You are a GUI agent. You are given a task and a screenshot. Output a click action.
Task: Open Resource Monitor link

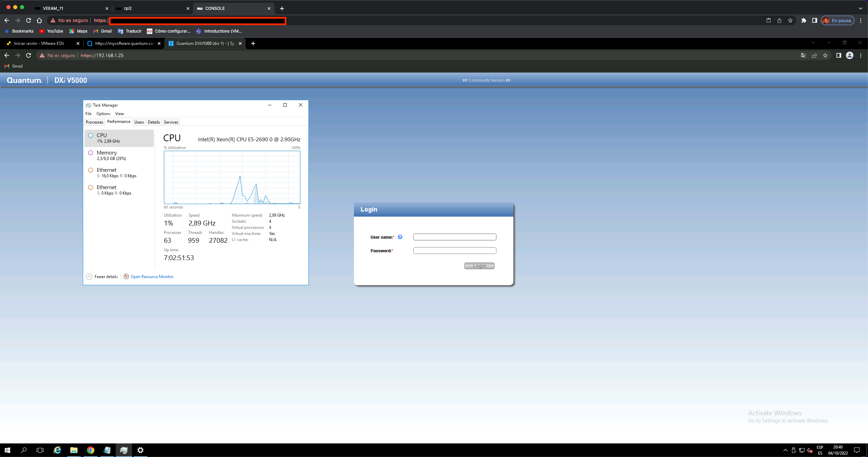point(152,277)
